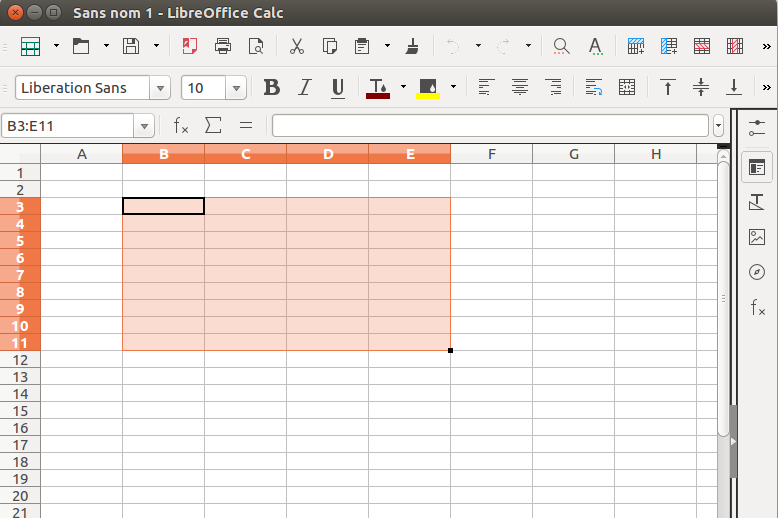Toggle Underline formatting
Image resolution: width=778 pixels, height=518 pixels.
(338, 88)
